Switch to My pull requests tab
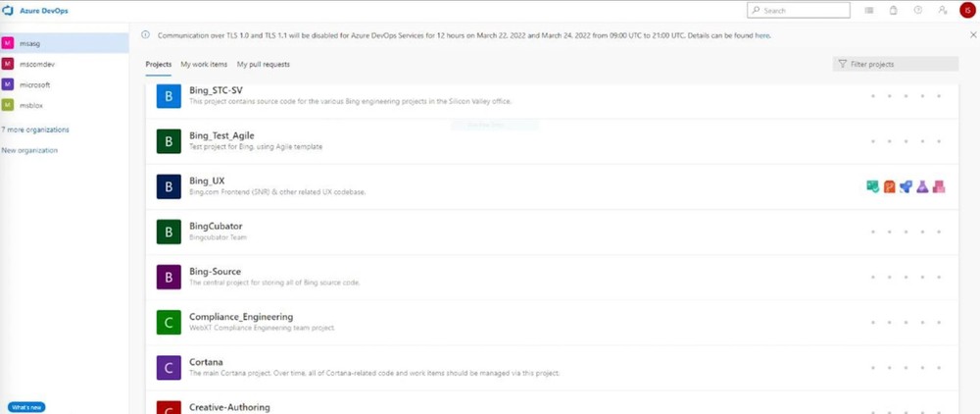 point(263,65)
